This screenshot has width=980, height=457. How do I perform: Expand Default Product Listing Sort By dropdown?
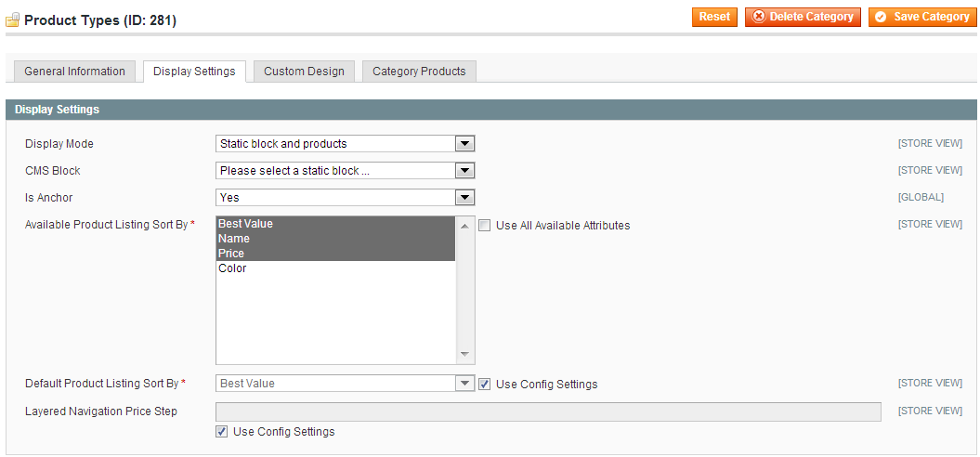pyautogui.click(x=345, y=384)
